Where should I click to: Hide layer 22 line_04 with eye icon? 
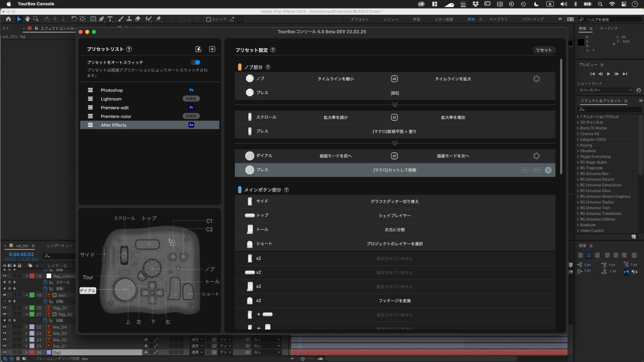point(5,327)
